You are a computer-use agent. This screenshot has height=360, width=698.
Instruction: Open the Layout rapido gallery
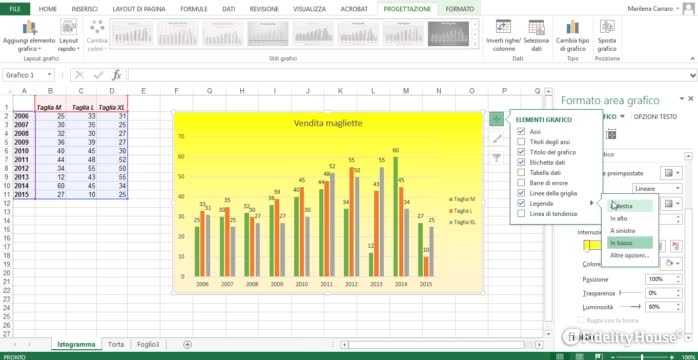69,36
